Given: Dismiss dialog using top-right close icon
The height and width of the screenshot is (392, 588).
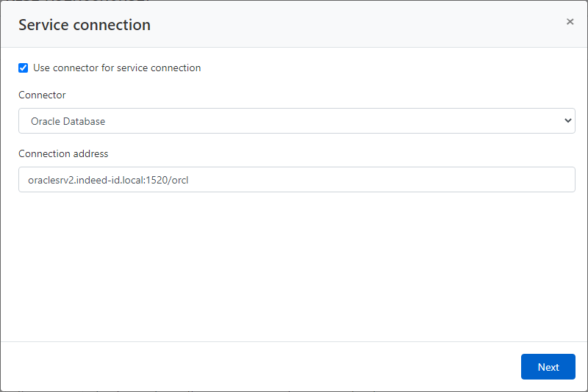Looking at the screenshot, I should 570,22.
